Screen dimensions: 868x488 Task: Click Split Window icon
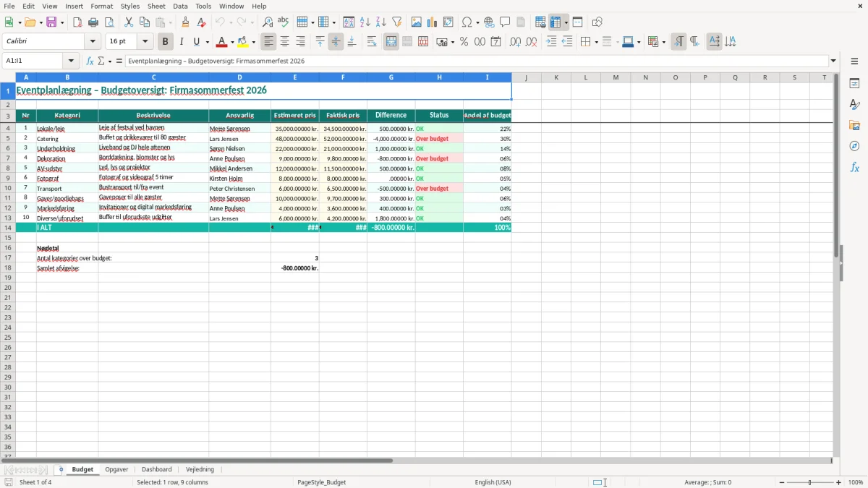click(x=577, y=22)
